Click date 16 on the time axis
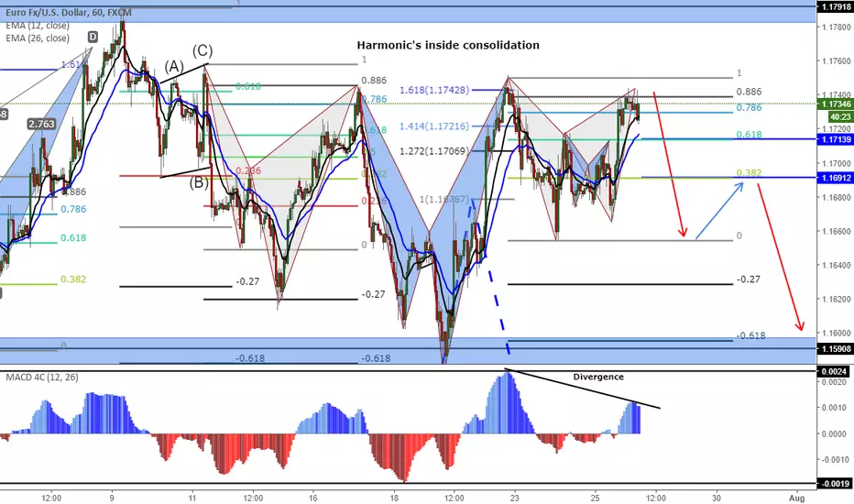Viewport: 854px width, 504px height. point(312,498)
